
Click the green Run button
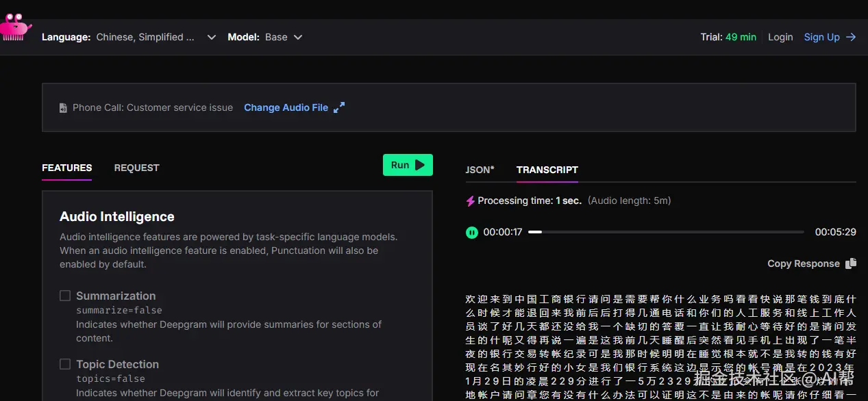click(x=408, y=165)
